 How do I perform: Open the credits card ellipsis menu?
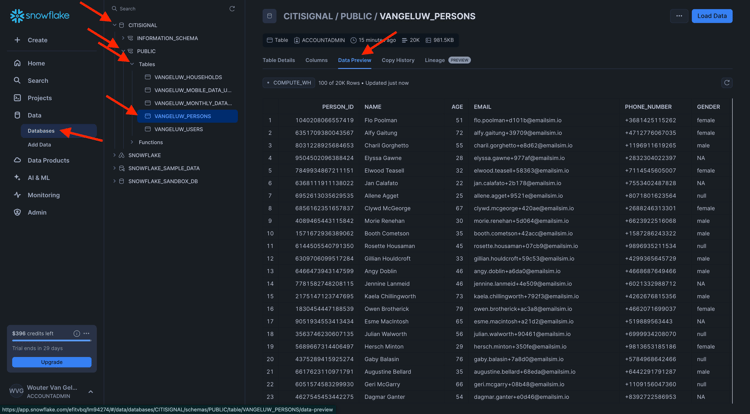(x=86, y=334)
